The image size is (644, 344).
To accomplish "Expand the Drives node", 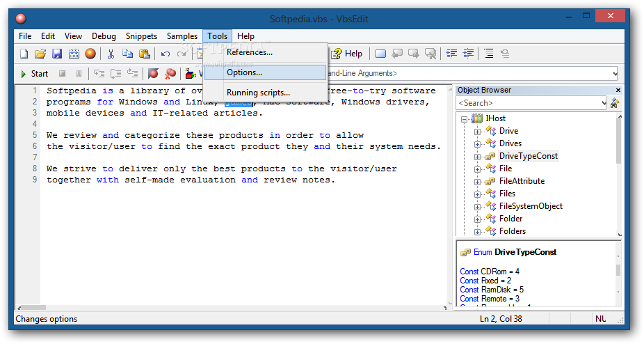I will point(477,144).
